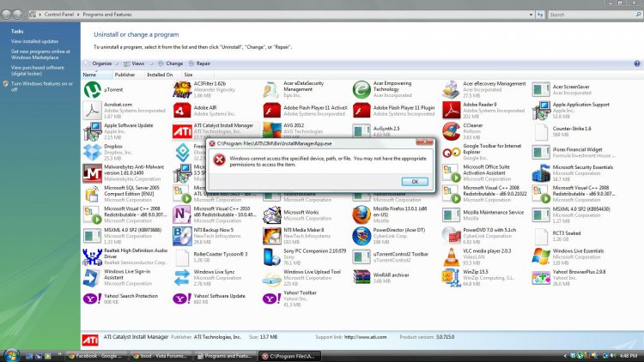Select Adobe Flash Player 11 ActiveX icon
The width and height of the screenshot is (644, 362).
tap(271, 111)
